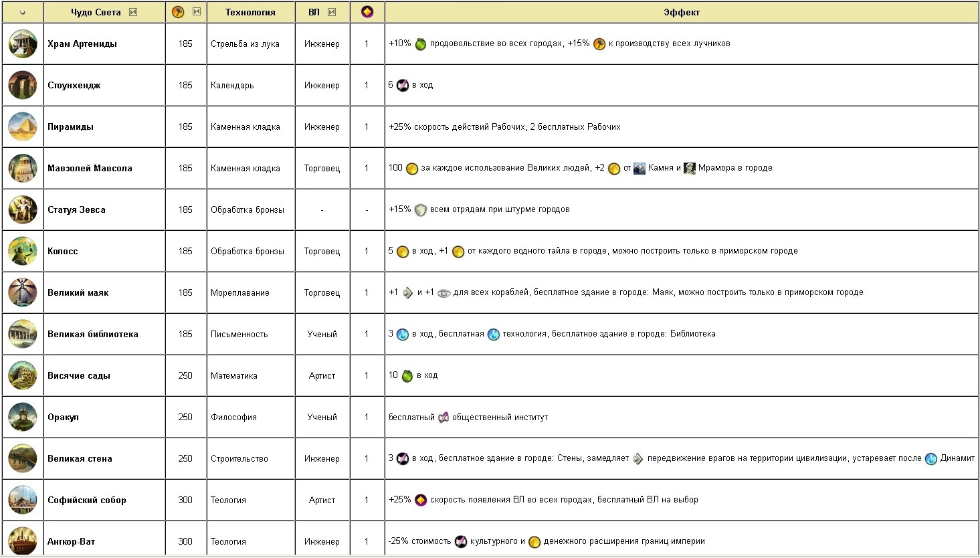Click the Технология column header
This screenshot has height=558, width=980.
(x=251, y=12)
